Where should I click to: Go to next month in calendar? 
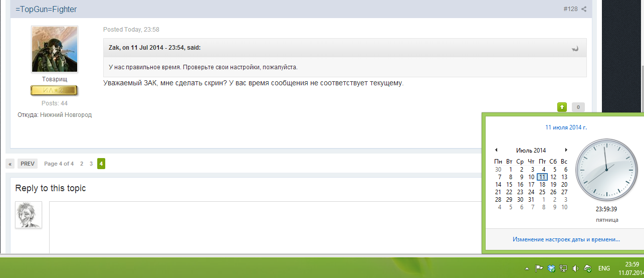tap(566, 150)
